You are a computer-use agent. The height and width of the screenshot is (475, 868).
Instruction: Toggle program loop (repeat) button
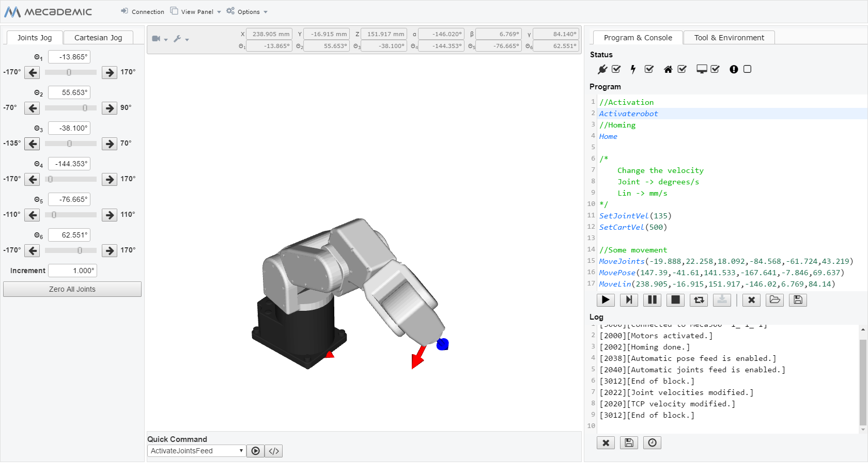click(x=699, y=300)
